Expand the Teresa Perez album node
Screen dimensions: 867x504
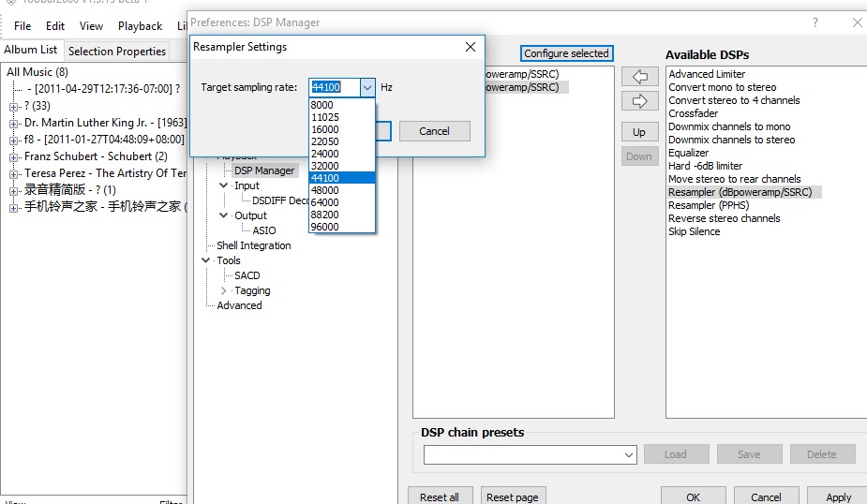(14, 173)
